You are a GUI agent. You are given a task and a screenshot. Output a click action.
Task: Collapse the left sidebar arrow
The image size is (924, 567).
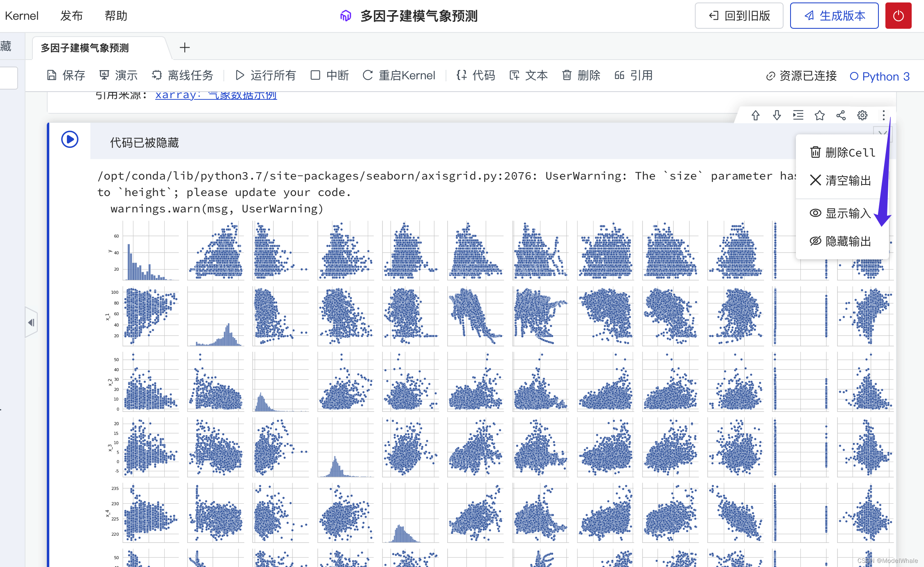pyautogui.click(x=31, y=323)
